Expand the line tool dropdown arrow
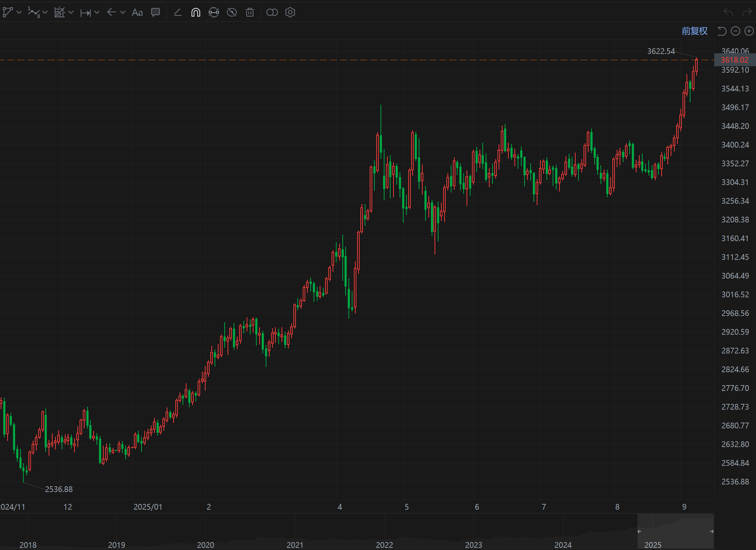This screenshot has width=756, height=550. pyautogui.click(x=19, y=13)
